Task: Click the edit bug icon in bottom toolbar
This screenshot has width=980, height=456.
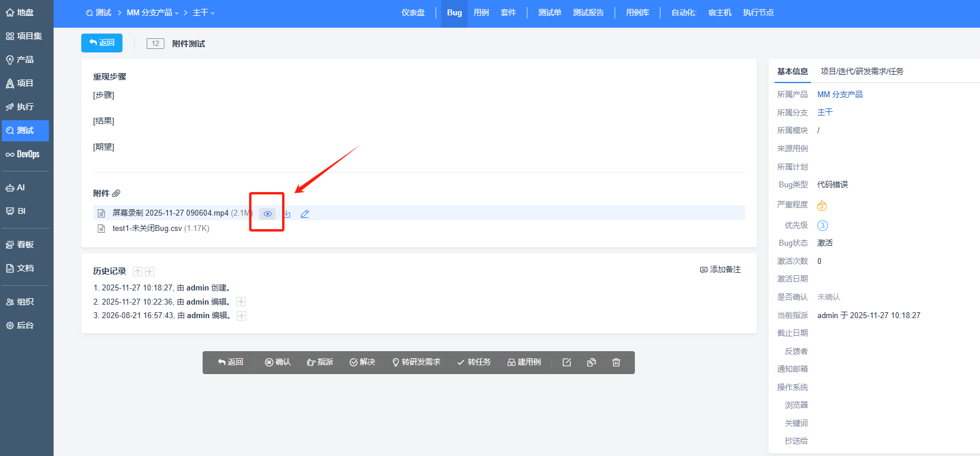Action: (567, 362)
